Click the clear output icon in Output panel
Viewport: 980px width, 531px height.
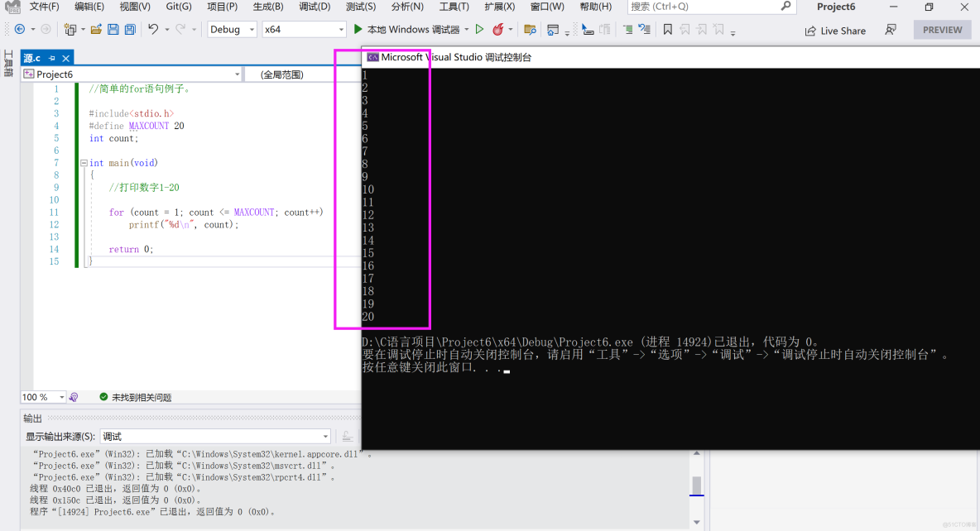(x=347, y=436)
